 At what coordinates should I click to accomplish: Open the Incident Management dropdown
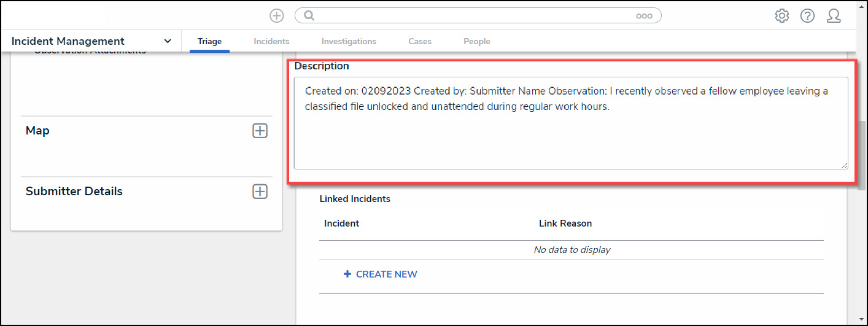(92, 41)
